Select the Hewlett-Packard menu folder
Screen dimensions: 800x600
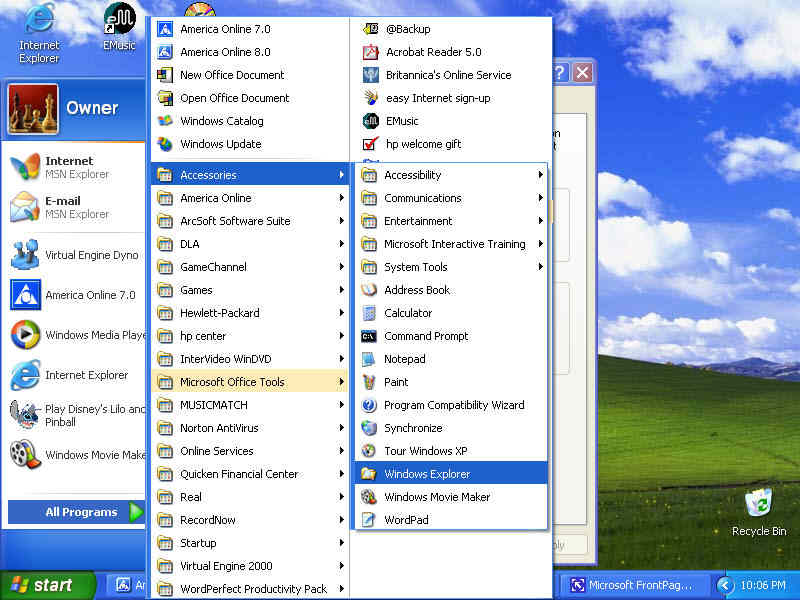click(x=250, y=313)
